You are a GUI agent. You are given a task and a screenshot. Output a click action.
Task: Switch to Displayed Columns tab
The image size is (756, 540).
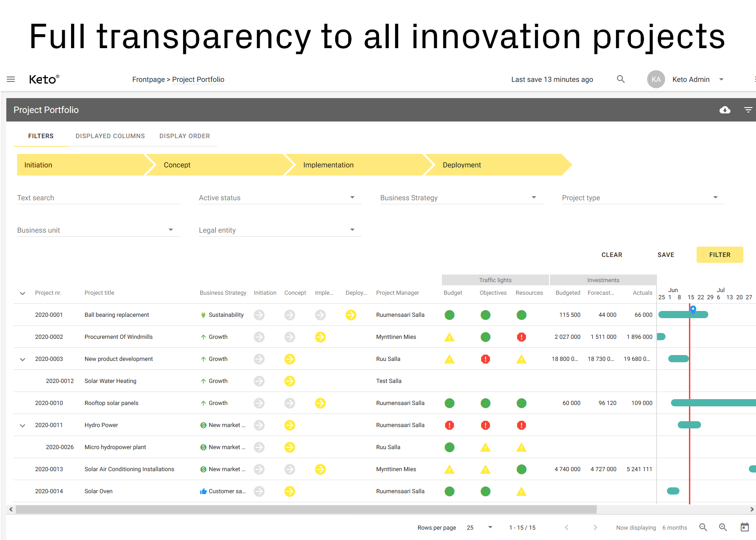point(110,136)
